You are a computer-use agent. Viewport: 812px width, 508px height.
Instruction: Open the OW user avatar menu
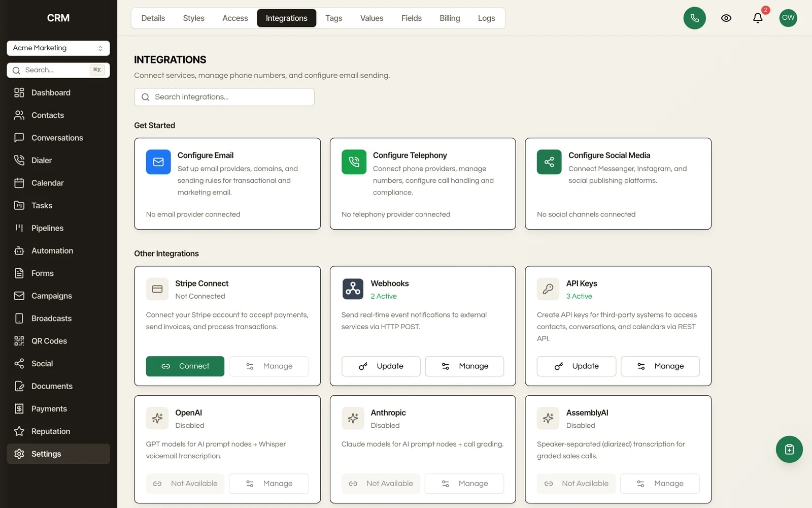pos(788,18)
